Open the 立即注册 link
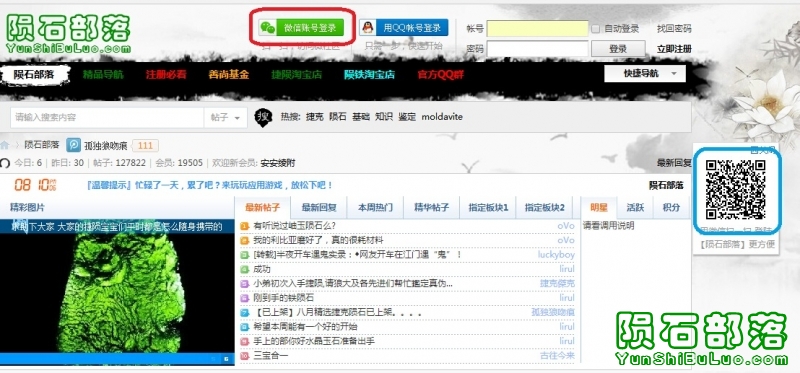This screenshot has width=800, height=373. point(674,49)
